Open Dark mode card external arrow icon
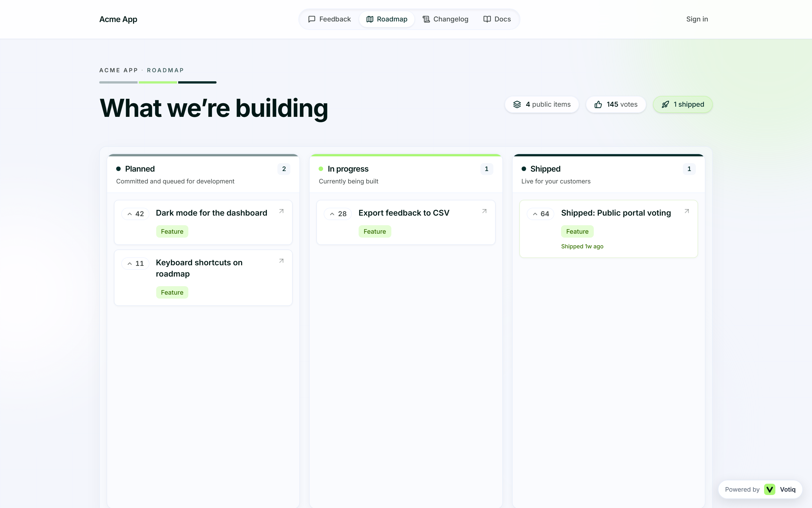The height and width of the screenshot is (508, 812). pyautogui.click(x=281, y=211)
